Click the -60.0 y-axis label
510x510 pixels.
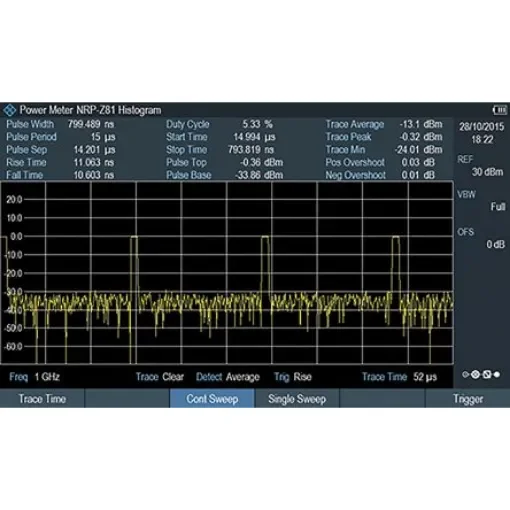click(13, 347)
